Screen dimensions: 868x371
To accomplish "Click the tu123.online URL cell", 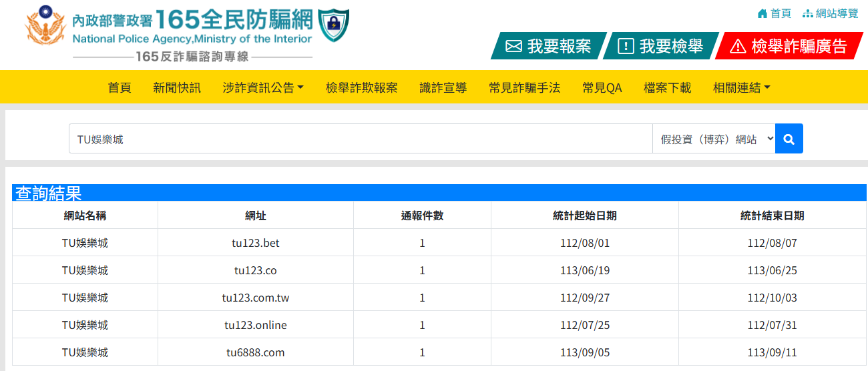I will click(256, 325).
